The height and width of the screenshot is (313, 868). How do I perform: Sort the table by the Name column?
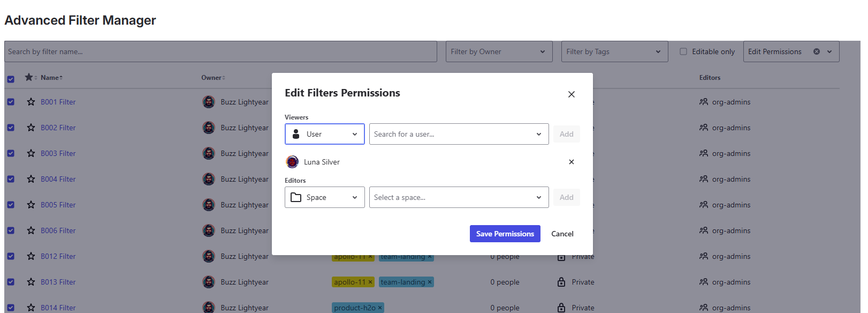(x=51, y=77)
